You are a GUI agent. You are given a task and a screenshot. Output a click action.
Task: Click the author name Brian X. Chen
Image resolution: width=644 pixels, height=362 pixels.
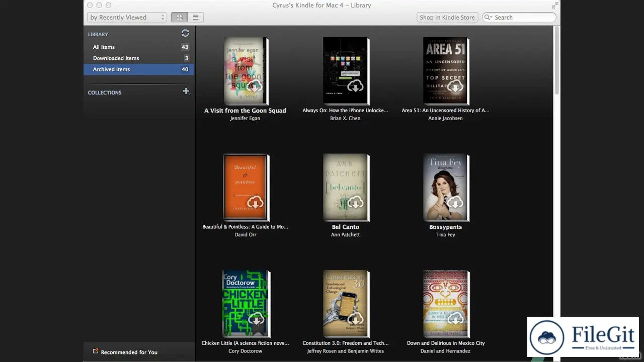pyautogui.click(x=345, y=119)
